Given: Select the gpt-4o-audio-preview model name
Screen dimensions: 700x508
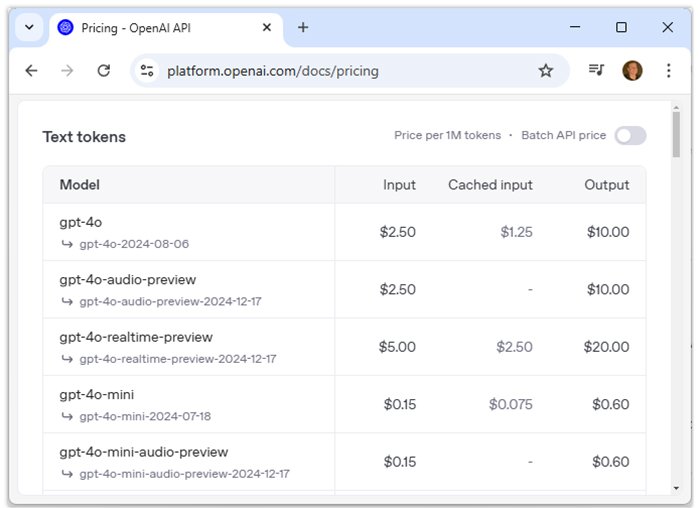Looking at the screenshot, I should [x=128, y=280].
